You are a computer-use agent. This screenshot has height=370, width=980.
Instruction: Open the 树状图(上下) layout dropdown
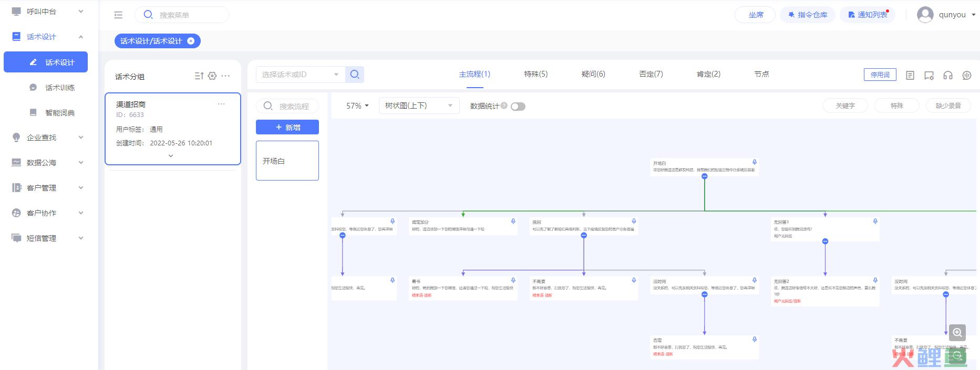pos(419,106)
